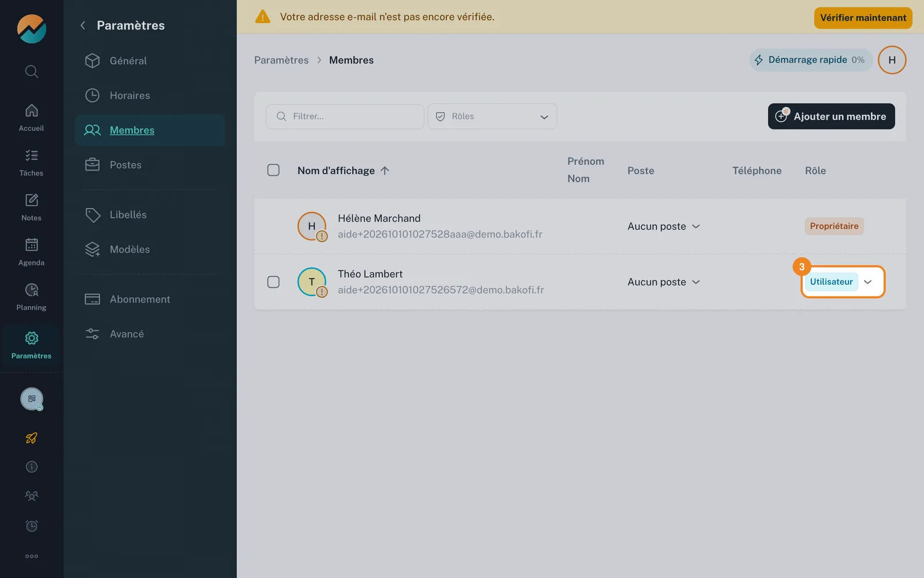This screenshot has width=924, height=578.
Task: Open the Planning clock icon
Action: 32,290
